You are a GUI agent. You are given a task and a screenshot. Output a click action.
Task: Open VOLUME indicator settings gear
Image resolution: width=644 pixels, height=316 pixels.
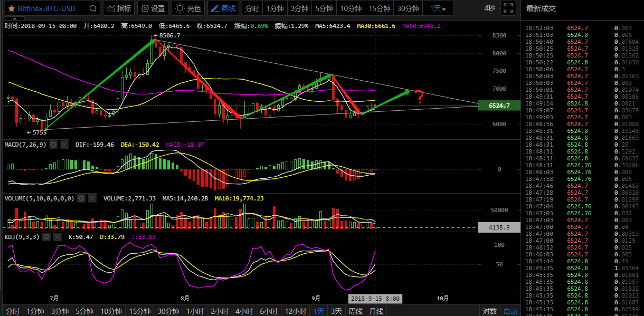81,198
